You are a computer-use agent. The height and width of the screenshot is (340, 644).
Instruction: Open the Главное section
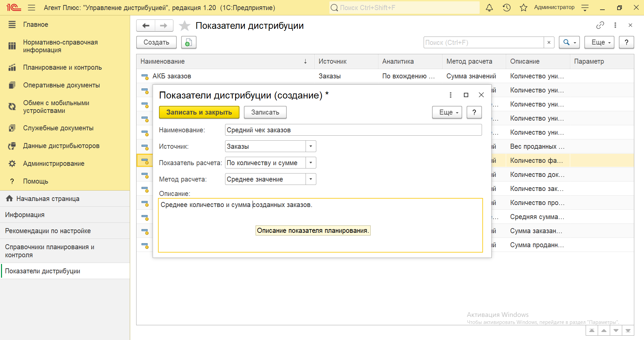click(65, 24)
